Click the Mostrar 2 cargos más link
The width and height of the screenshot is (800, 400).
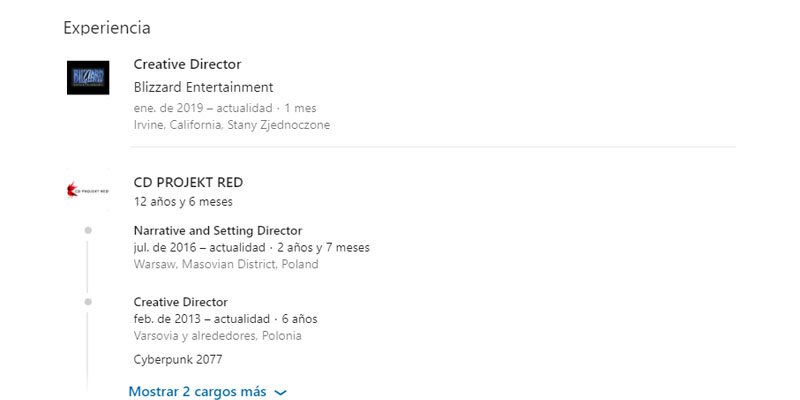pyautogui.click(x=198, y=392)
